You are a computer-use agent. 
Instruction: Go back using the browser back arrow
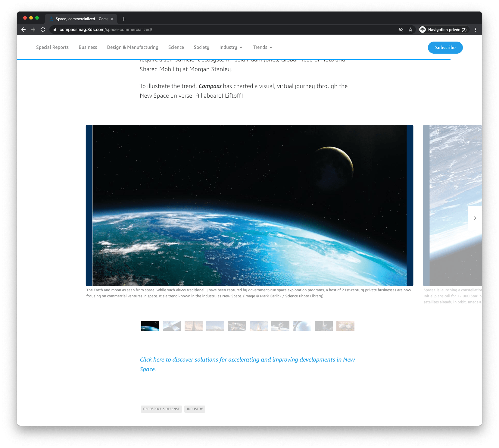pos(23,30)
